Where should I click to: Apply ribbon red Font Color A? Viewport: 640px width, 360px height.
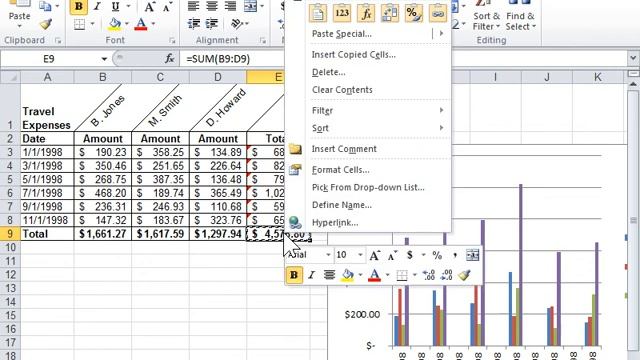tap(141, 24)
